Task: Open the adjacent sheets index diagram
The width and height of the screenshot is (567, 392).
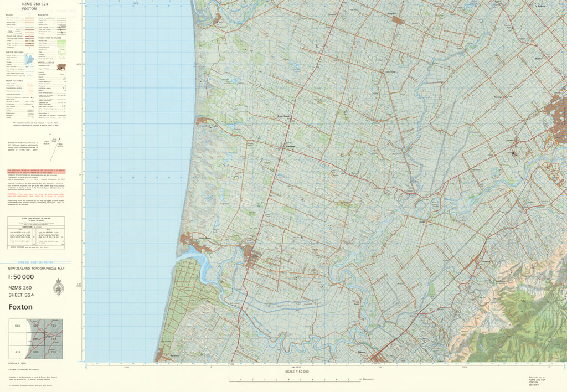Action: (x=35, y=339)
